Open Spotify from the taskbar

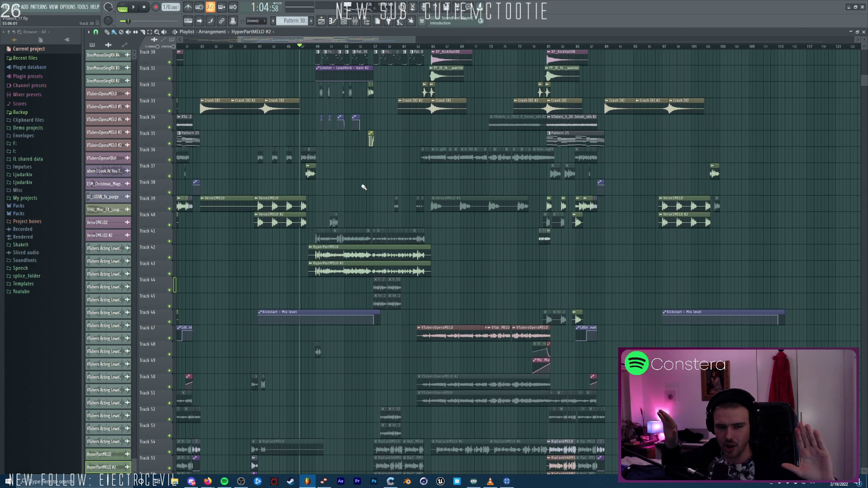[x=224, y=481]
